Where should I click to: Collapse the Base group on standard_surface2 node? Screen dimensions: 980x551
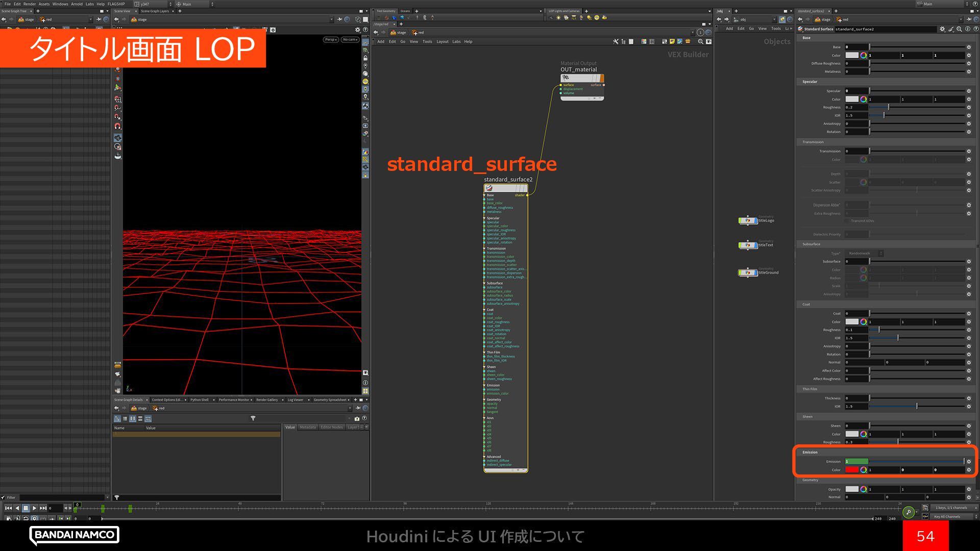pos(484,195)
